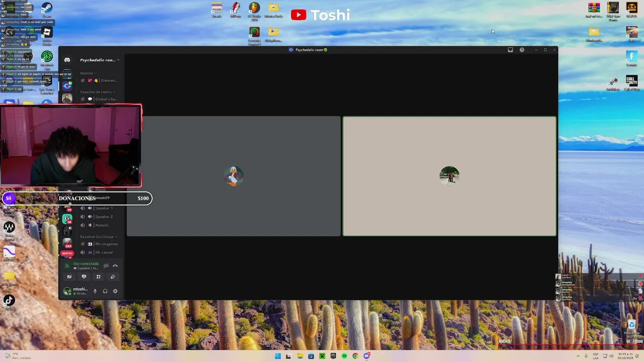Image resolution: width=644 pixels, height=362 pixels.
Task: Collapse the Rainbow Six Siege category
Action: click(98, 236)
